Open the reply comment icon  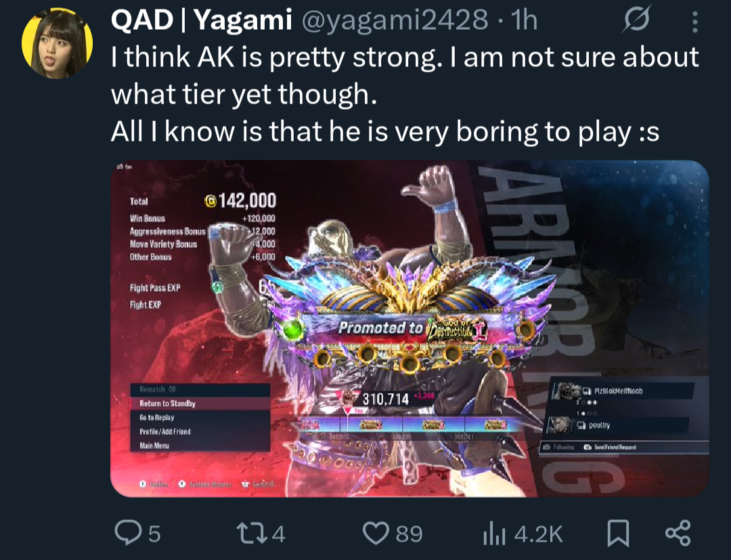click(127, 533)
